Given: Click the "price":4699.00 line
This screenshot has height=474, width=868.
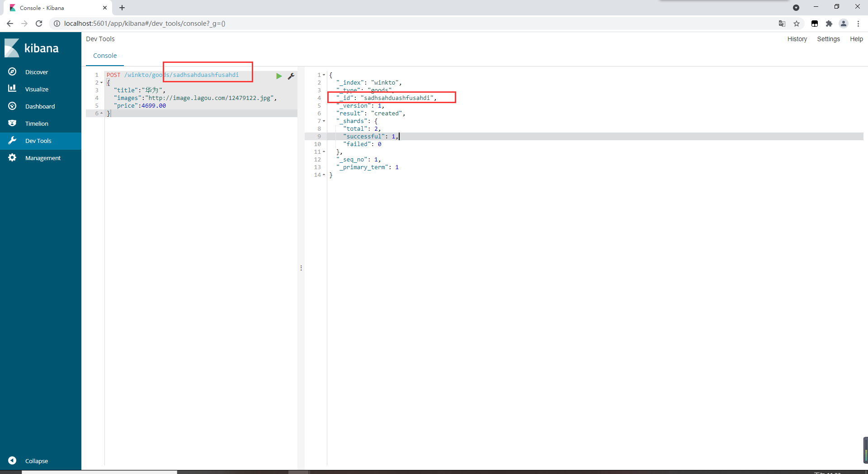Looking at the screenshot, I should pyautogui.click(x=140, y=106).
